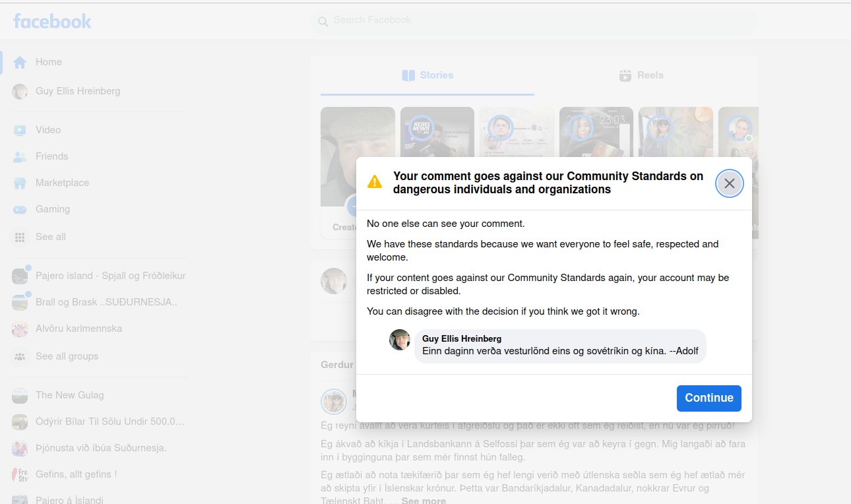This screenshot has width=851, height=504.
Task: Click Þjónusta við íbúa Suðurnesja thumbnail
Action: click(x=20, y=449)
